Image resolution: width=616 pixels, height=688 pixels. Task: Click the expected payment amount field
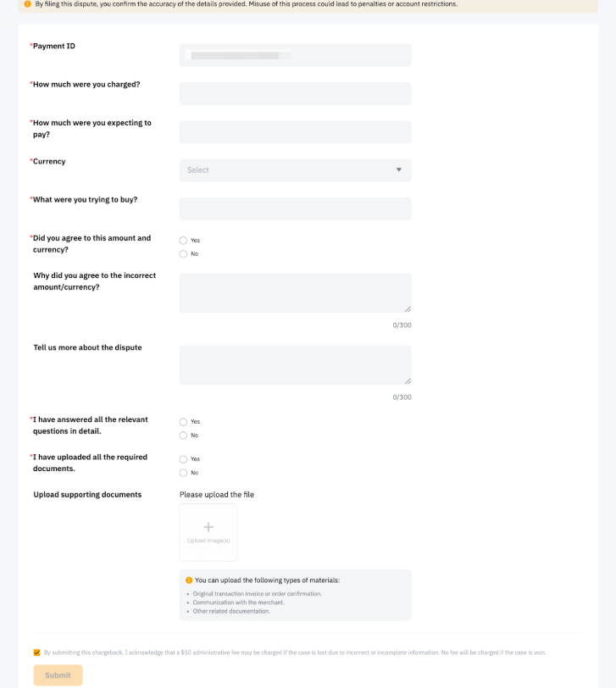pyautogui.click(x=295, y=132)
